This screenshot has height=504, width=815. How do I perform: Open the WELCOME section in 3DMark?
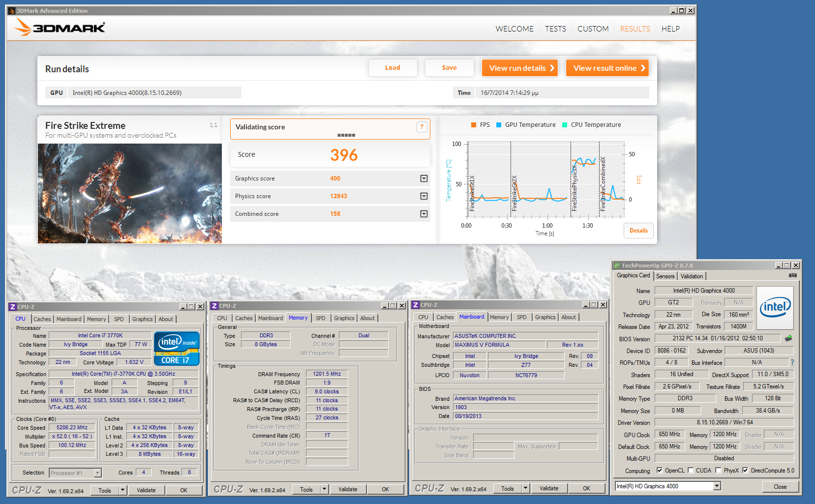(x=514, y=29)
